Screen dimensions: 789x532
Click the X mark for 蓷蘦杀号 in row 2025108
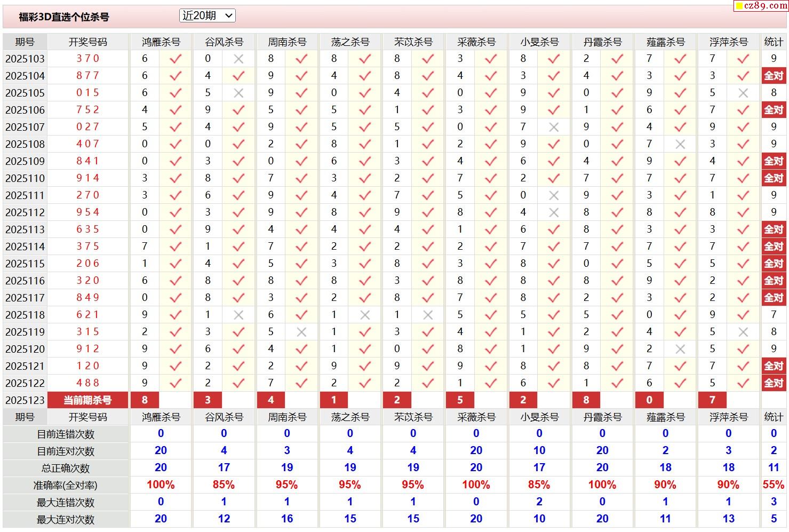pos(680,145)
